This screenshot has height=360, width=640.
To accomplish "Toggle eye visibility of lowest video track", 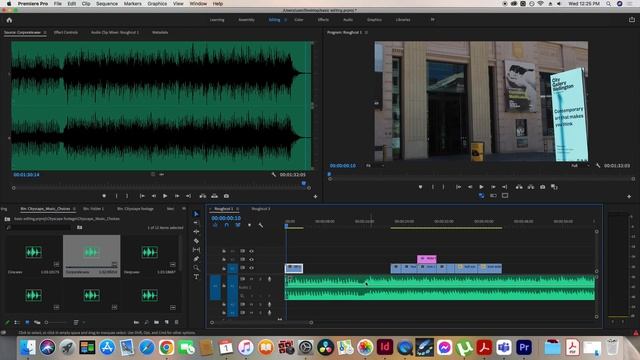I will (251, 268).
